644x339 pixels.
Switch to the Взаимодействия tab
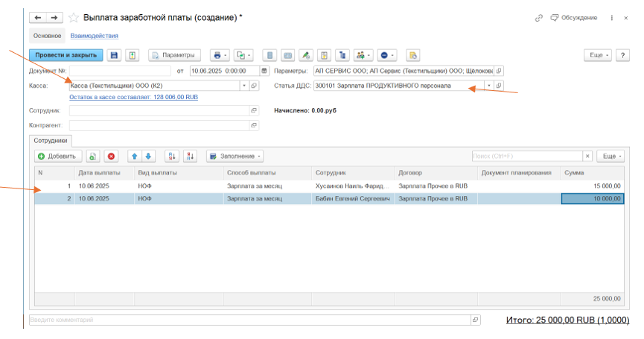click(94, 36)
